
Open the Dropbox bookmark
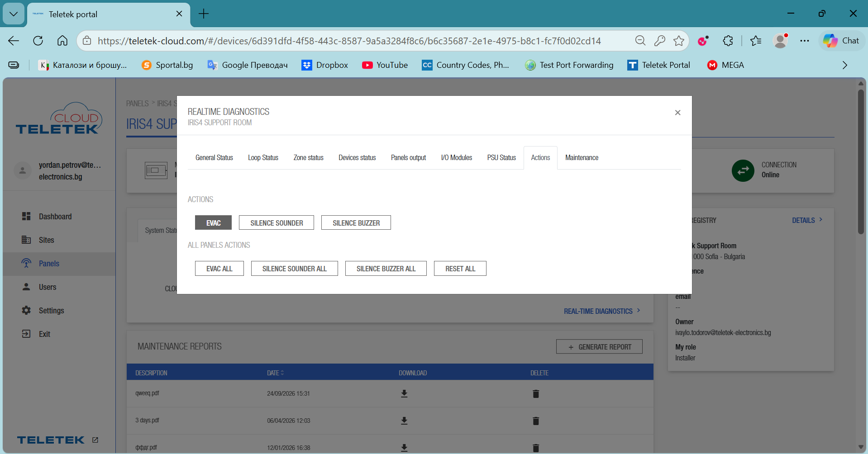click(324, 65)
